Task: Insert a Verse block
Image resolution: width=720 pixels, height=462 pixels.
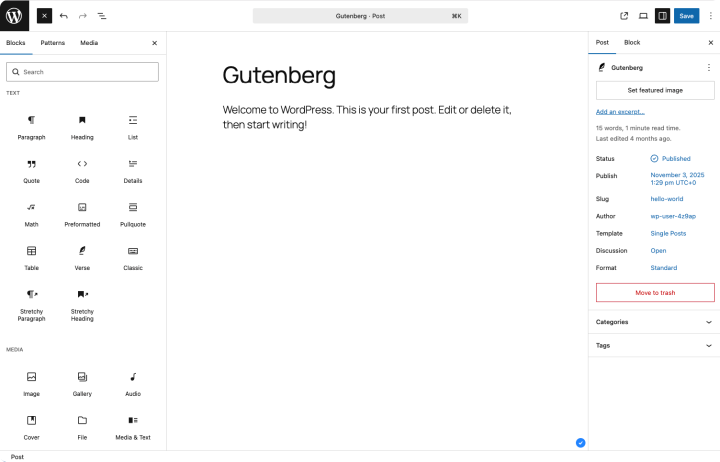Action: coord(82,258)
